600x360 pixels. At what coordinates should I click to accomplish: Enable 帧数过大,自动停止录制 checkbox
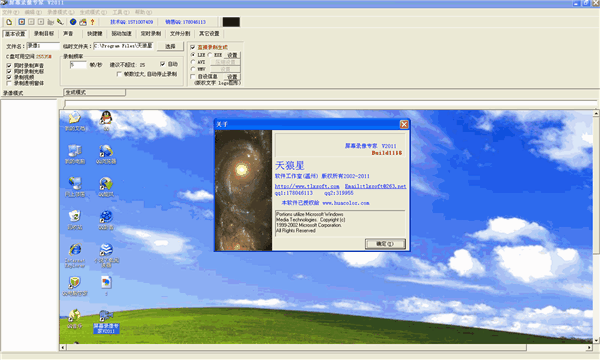[119, 74]
